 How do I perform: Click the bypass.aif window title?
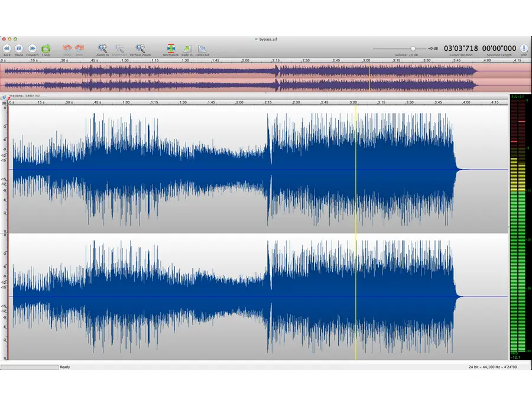[x=268, y=40]
